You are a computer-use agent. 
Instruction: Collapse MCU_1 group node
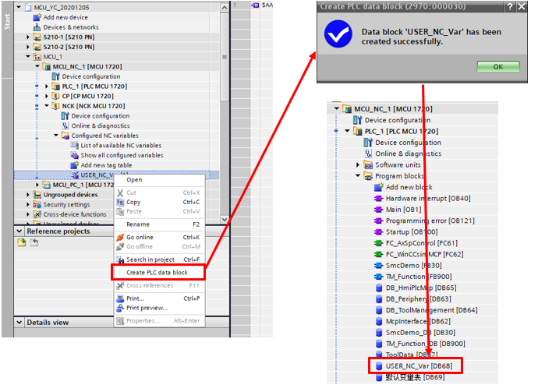28,57
